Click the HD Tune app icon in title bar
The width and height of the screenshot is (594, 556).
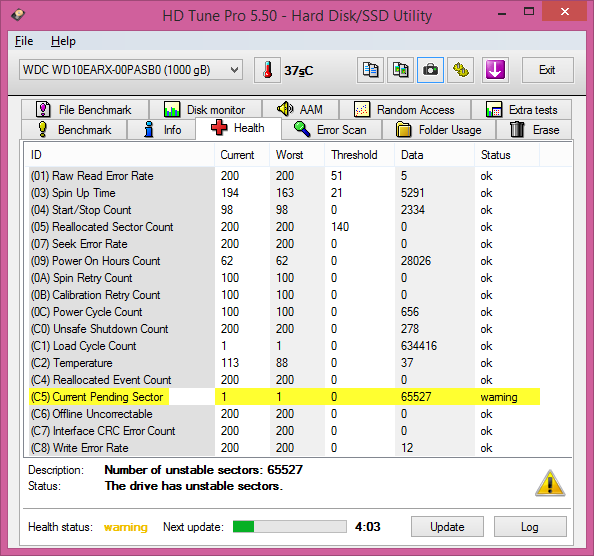18,15
